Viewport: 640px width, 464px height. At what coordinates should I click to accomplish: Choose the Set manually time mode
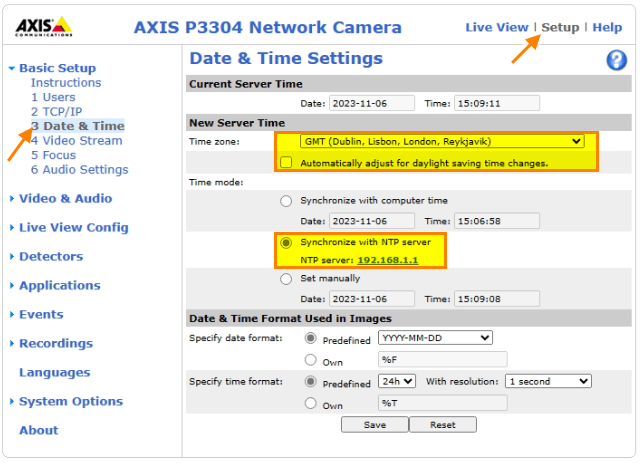pyautogui.click(x=287, y=279)
